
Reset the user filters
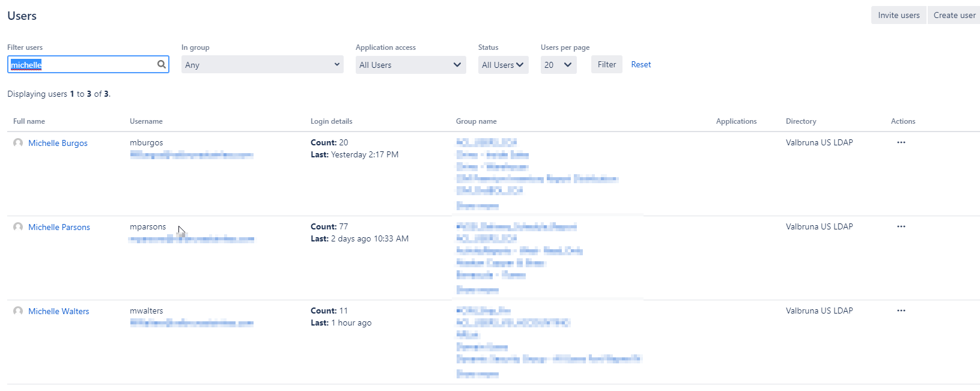click(x=641, y=64)
